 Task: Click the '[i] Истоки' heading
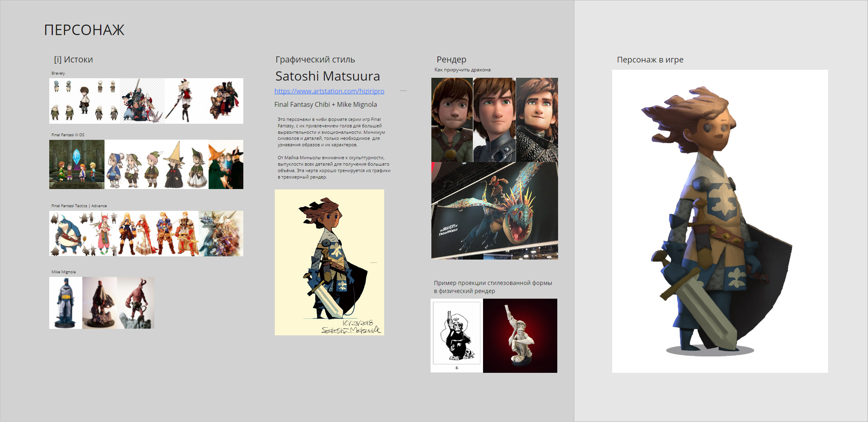click(x=73, y=60)
